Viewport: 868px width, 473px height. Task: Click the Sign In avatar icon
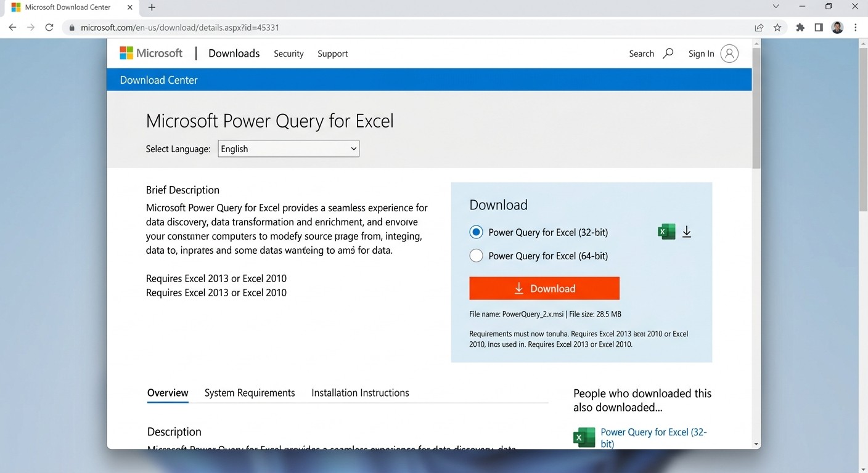(x=729, y=54)
